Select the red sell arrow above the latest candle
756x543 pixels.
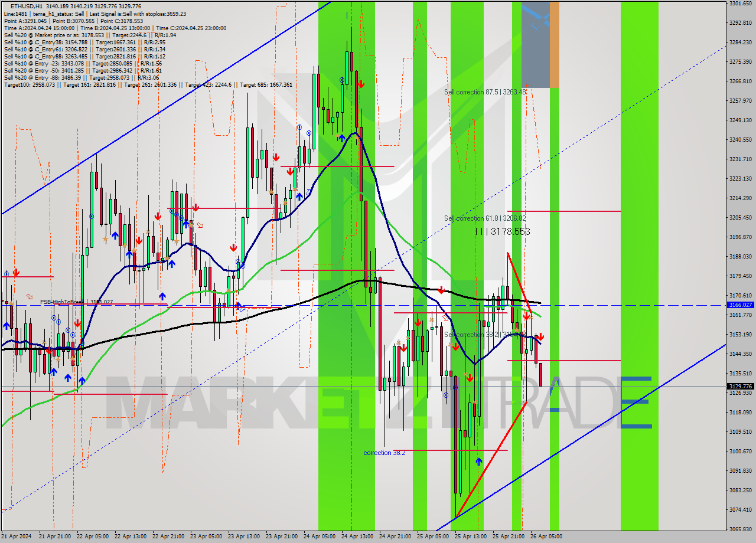tap(541, 337)
